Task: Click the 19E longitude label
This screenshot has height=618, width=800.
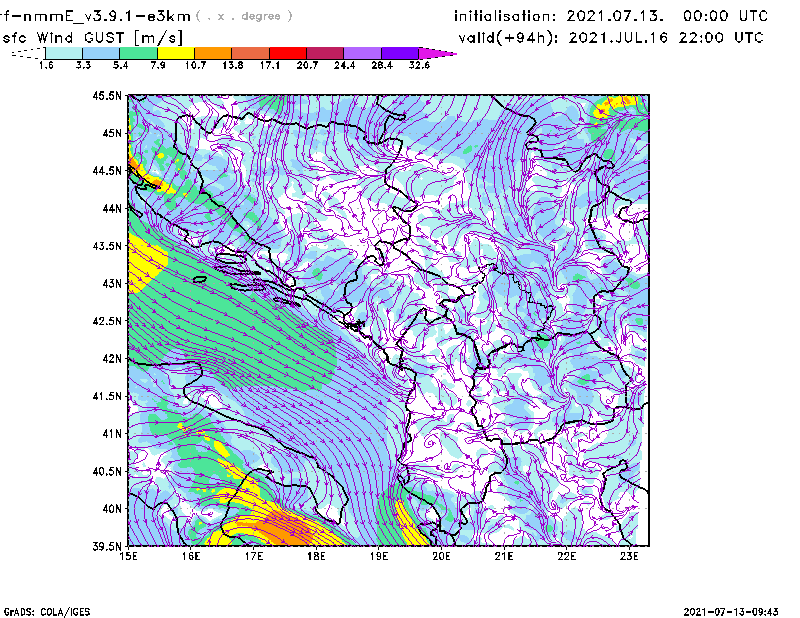Action: (x=379, y=556)
